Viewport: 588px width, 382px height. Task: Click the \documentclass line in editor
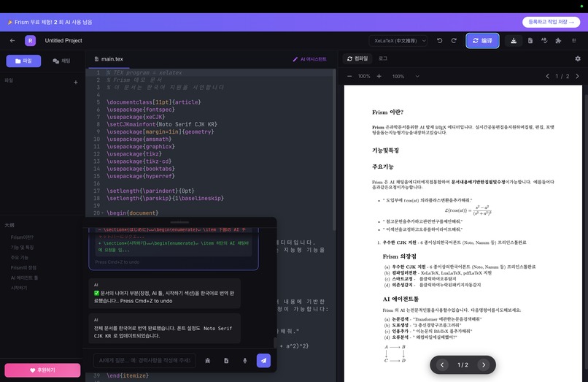pyautogui.click(x=154, y=102)
